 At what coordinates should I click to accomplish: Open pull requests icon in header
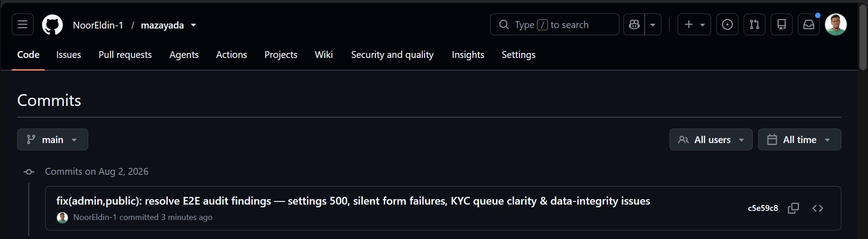[x=754, y=24]
